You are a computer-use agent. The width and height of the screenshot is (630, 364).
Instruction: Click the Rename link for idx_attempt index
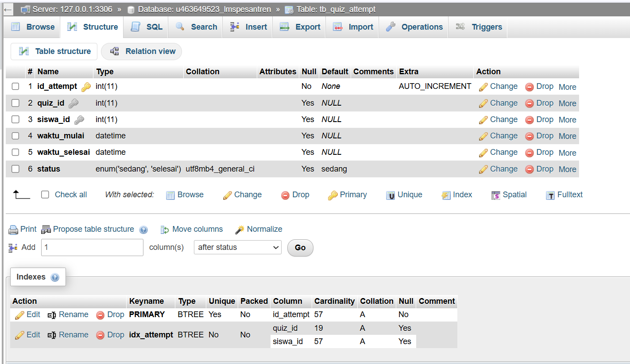tap(68, 335)
